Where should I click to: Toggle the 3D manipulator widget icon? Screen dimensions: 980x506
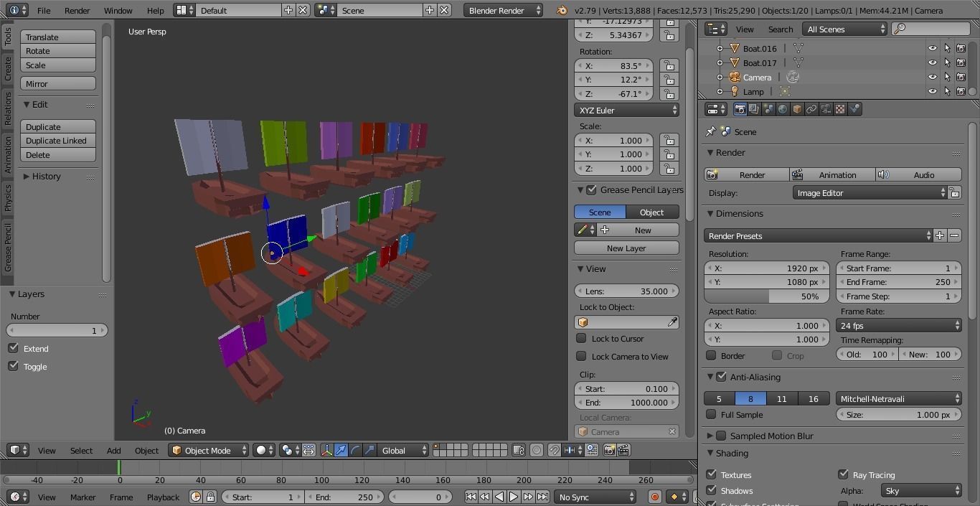tap(326, 450)
